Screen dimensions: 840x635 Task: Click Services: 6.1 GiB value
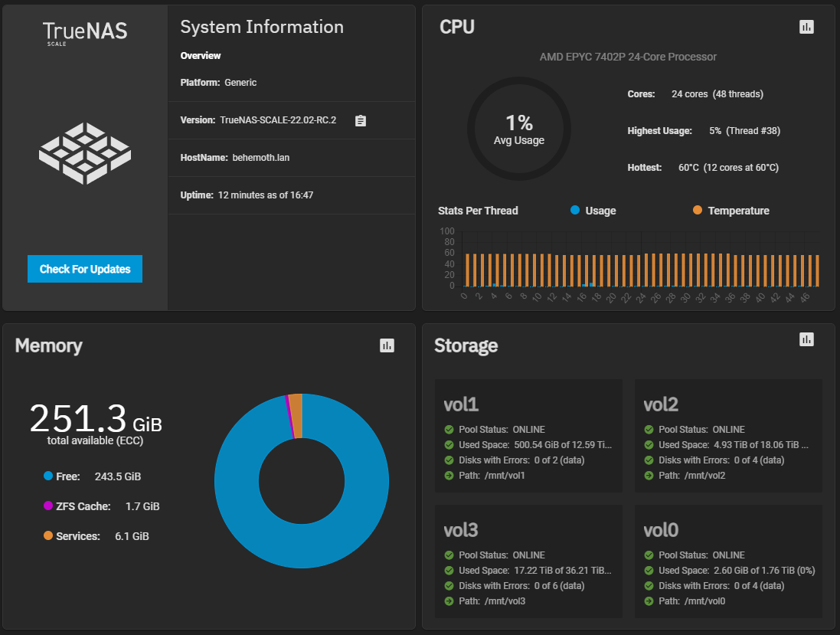click(x=132, y=536)
